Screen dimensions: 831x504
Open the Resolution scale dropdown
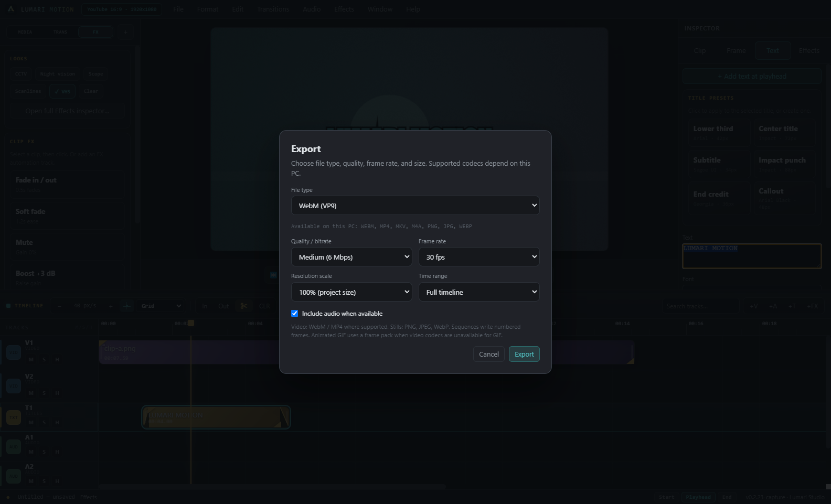click(351, 292)
